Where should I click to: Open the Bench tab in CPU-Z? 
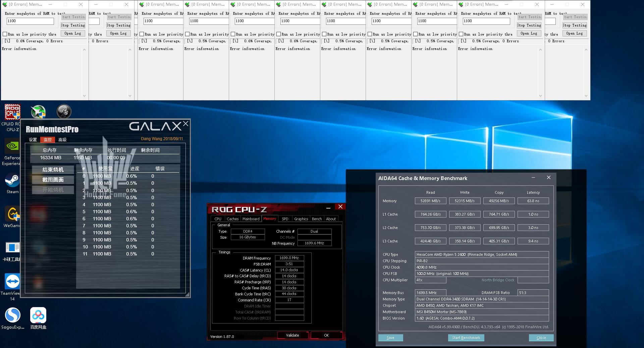pos(317,219)
